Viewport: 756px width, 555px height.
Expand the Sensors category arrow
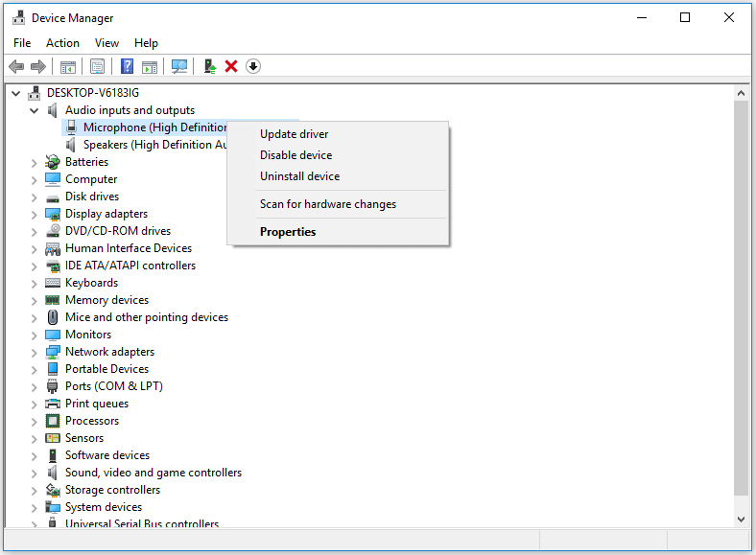(x=34, y=439)
